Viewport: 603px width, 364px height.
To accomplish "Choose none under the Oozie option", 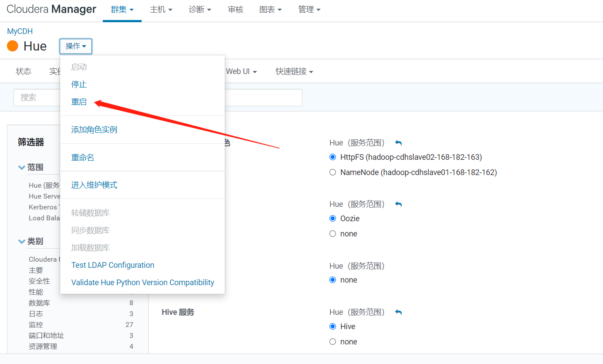I will pos(333,234).
